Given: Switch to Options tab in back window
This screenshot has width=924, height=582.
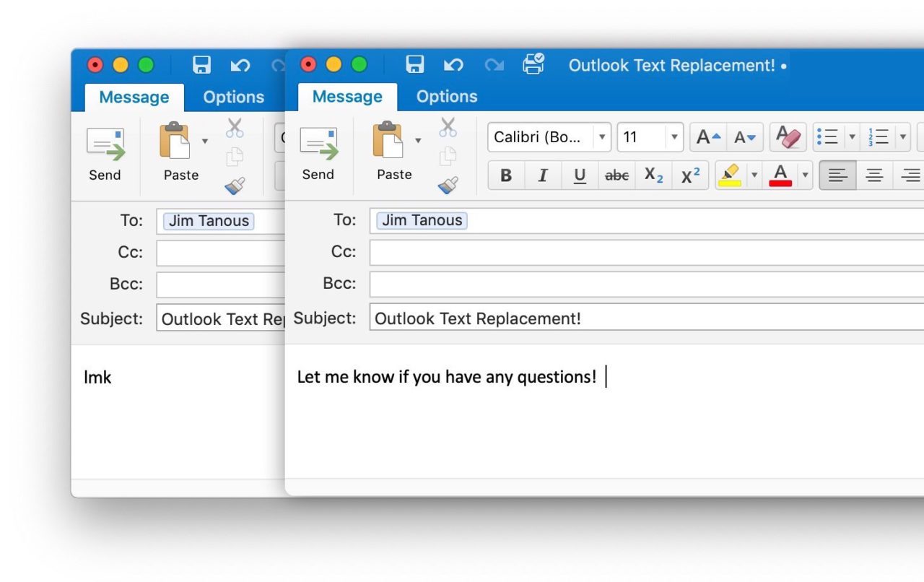Looking at the screenshot, I should pyautogui.click(x=234, y=97).
